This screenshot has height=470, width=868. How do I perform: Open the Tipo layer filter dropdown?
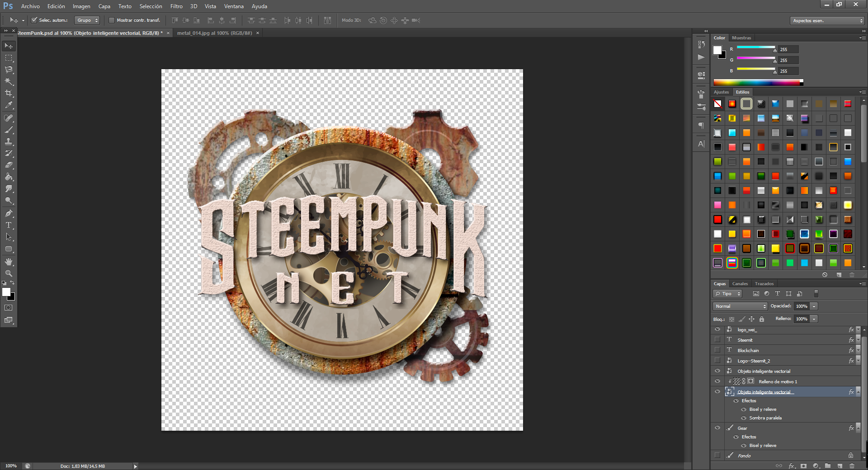(x=727, y=294)
